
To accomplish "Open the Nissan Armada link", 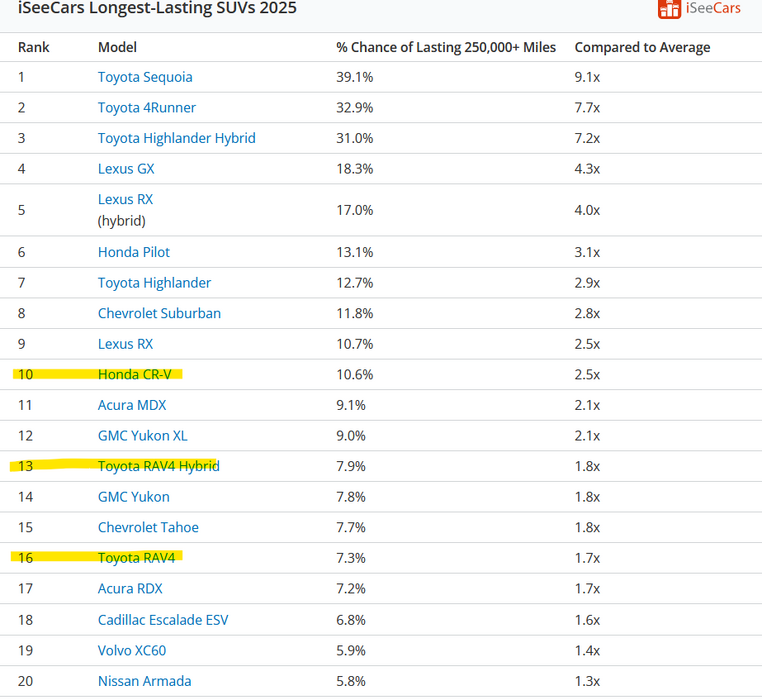I will click(x=144, y=681).
